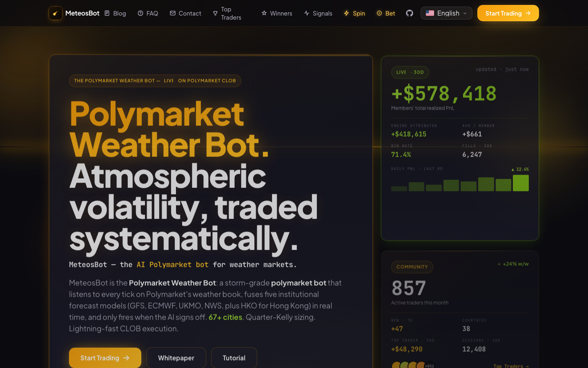Click the +$418,615 engine attributed value
This screenshot has width=588, height=368.
pyautogui.click(x=409, y=134)
